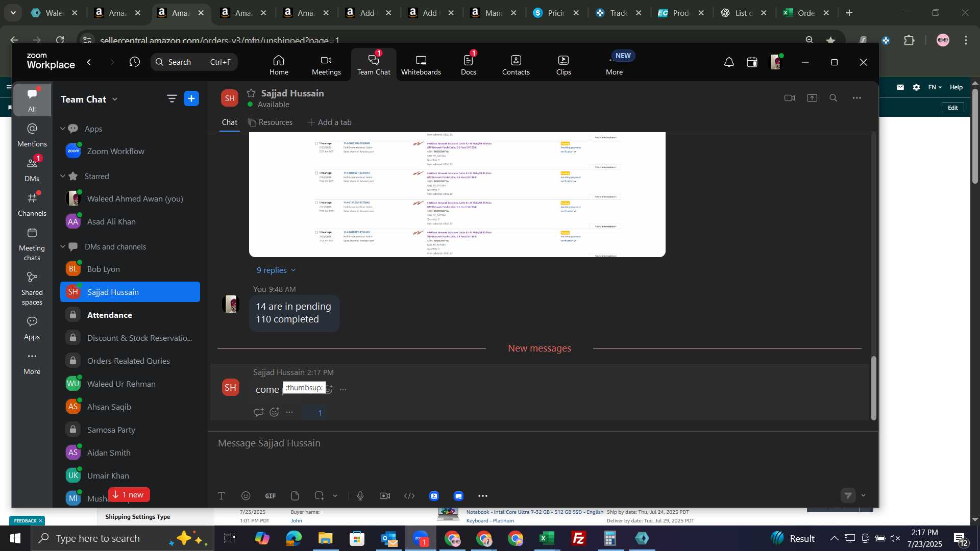Insert a code snippet
Image resolution: width=980 pixels, height=551 pixels.
(x=409, y=496)
